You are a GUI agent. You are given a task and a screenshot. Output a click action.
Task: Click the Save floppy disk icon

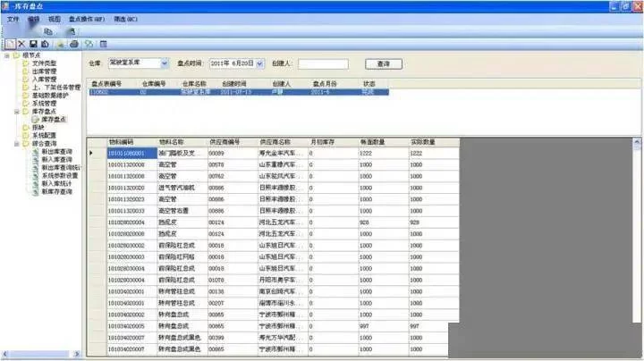[34, 43]
